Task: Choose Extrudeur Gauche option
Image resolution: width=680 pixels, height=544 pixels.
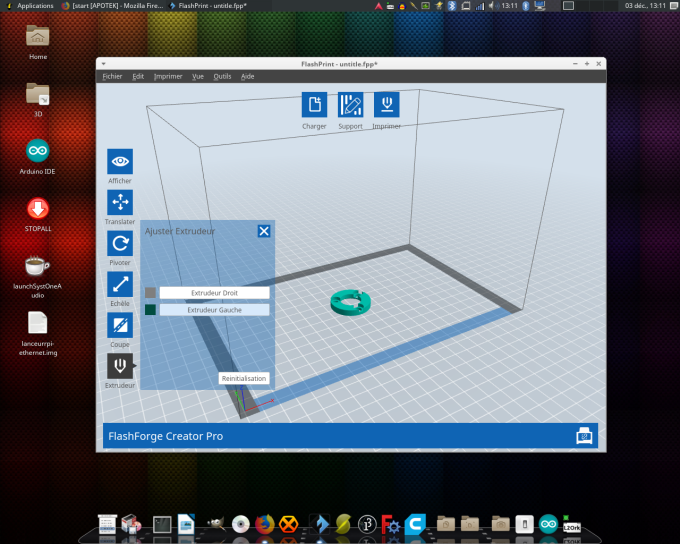Action: [214, 310]
